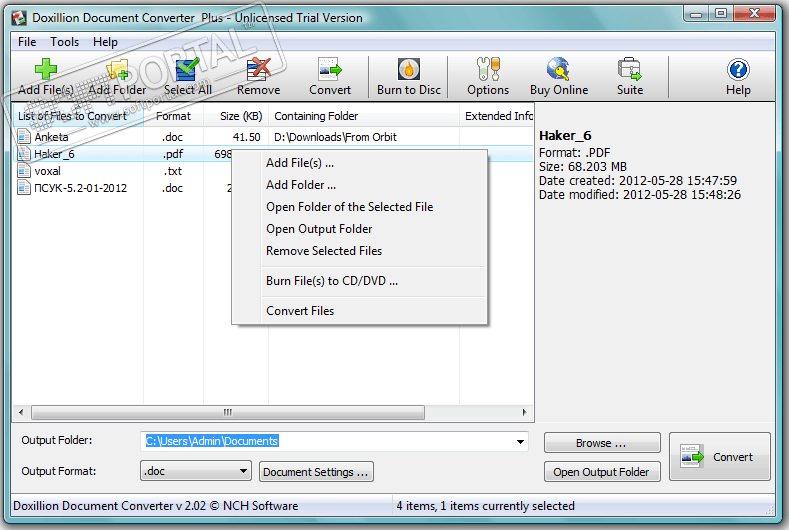
Task: Click the Open Output Folder button
Action: click(x=602, y=472)
